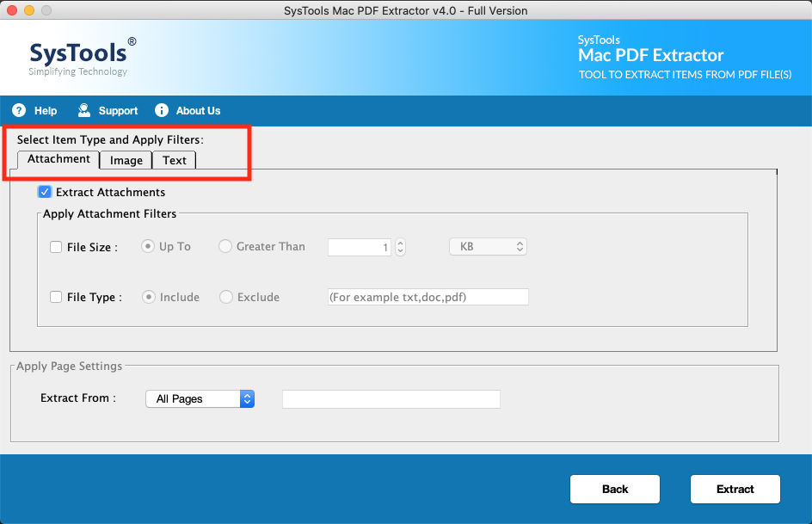Click the red close window button

point(12,10)
